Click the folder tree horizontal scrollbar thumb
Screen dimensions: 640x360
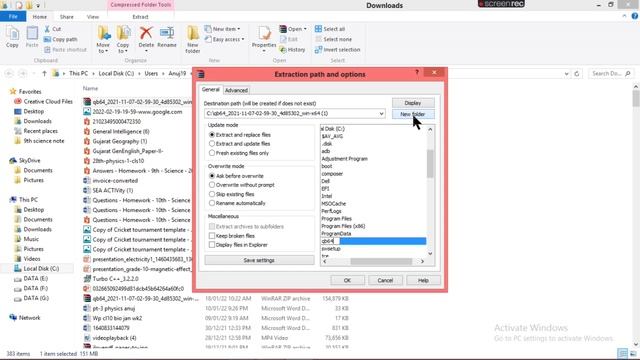(381, 261)
